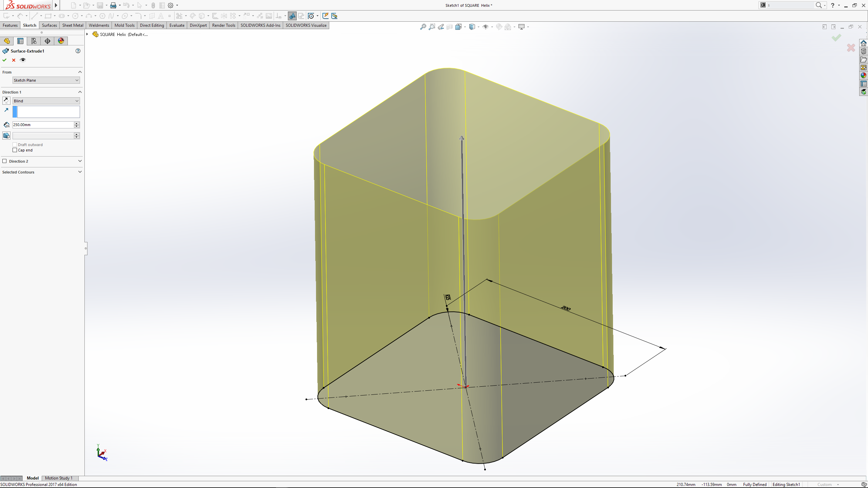Open the Sketch Plane start condition dropdown
Screen dimensions: 868x488
[x=46, y=80]
